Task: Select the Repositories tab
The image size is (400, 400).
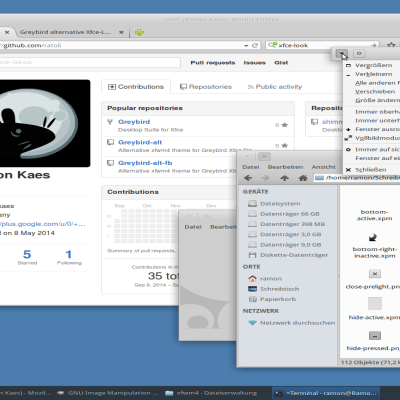Action: click(x=206, y=87)
